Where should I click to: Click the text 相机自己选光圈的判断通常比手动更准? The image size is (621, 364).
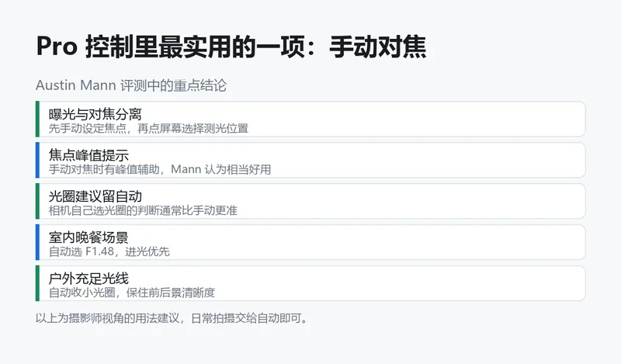click(143, 210)
